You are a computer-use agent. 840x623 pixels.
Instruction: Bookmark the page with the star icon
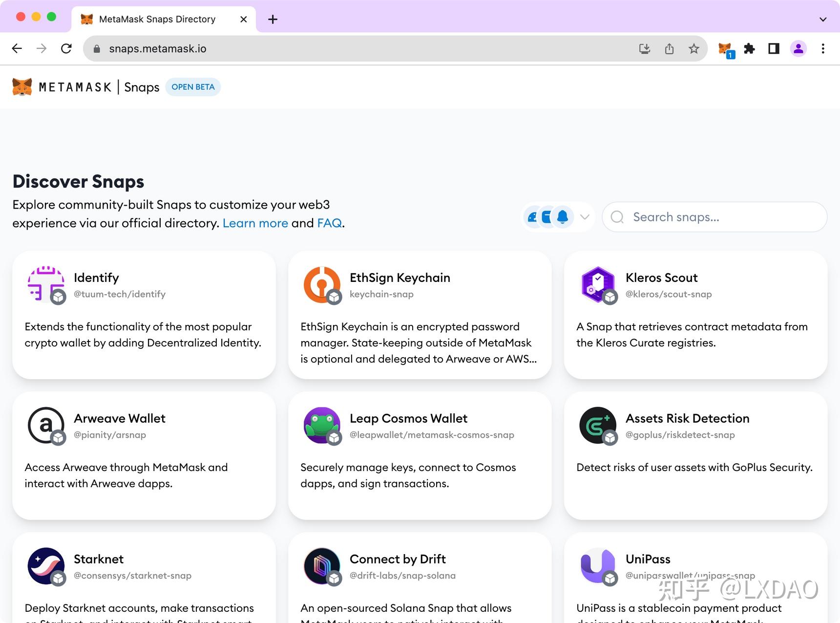pyautogui.click(x=694, y=48)
